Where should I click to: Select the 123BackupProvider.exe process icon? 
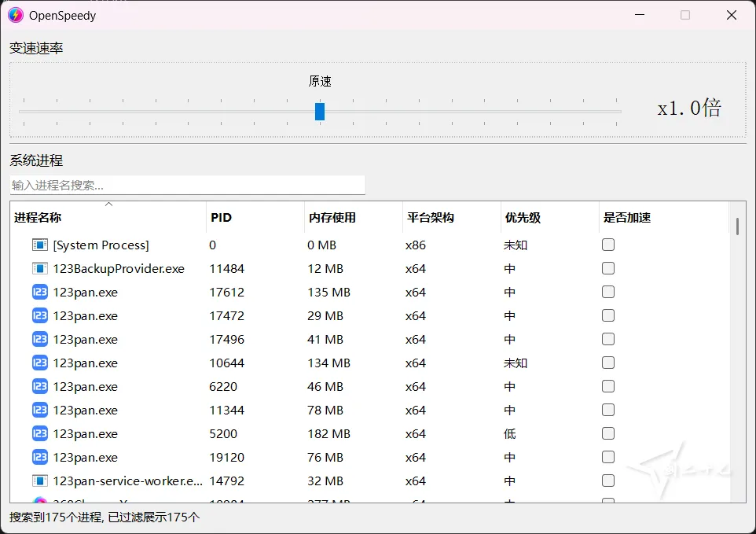pos(40,269)
